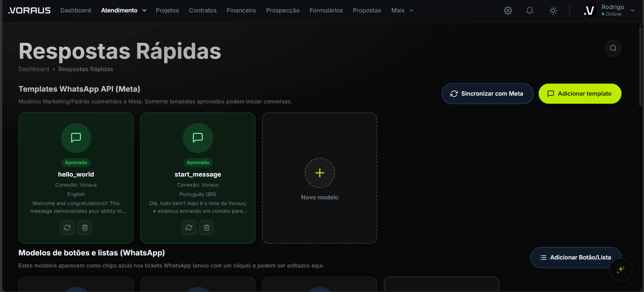Screen dimensions: 644x292
Task: Navigate to Prospecção
Action: click(283, 10)
